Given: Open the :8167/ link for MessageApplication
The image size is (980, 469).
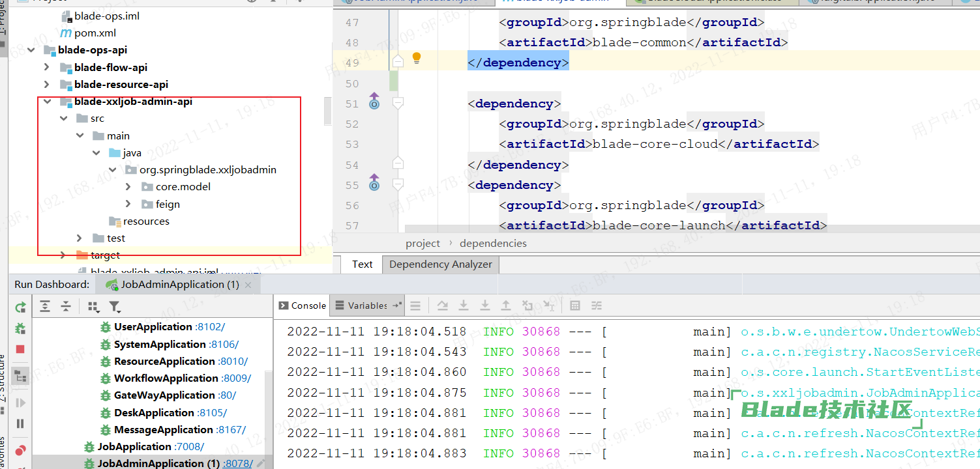Looking at the screenshot, I should (x=231, y=430).
